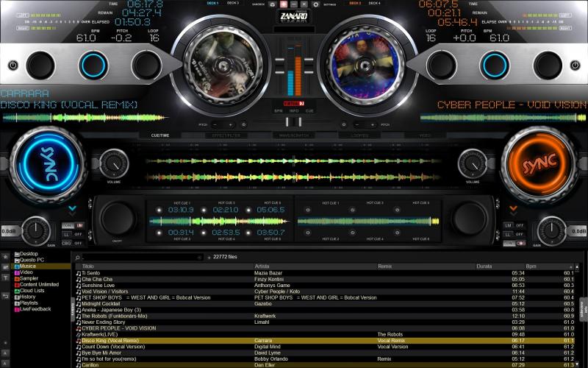Image resolution: width=588 pixels, height=368 pixels.
Task: Open the Playlists folder
Action: pyautogui.click(x=29, y=303)
